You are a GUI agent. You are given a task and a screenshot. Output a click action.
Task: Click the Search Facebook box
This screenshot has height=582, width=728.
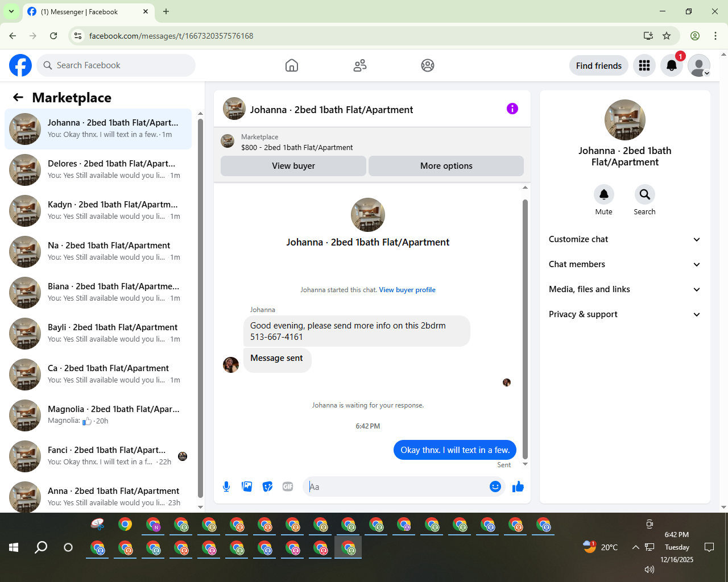click(x=116, y=65)
